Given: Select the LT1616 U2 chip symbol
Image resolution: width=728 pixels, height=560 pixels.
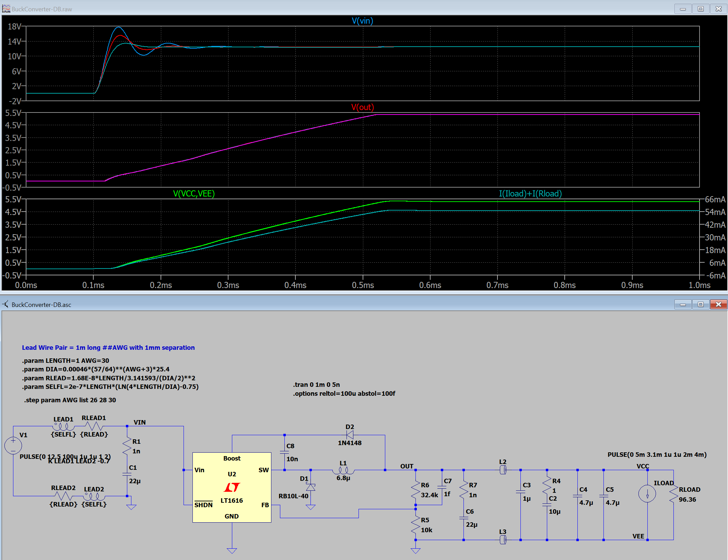Looking at the screenshot, I should click(232, 487).
